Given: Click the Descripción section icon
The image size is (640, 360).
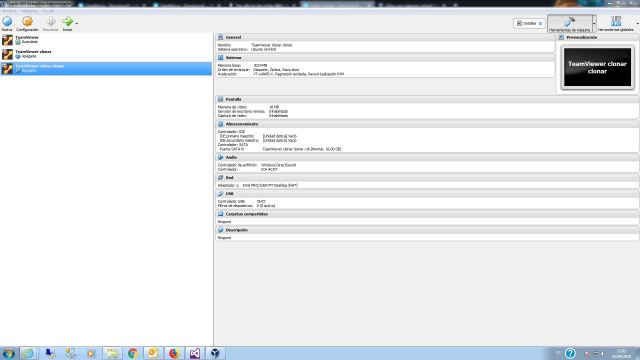Looking at the screenshot, I should [x=220, y=230].
